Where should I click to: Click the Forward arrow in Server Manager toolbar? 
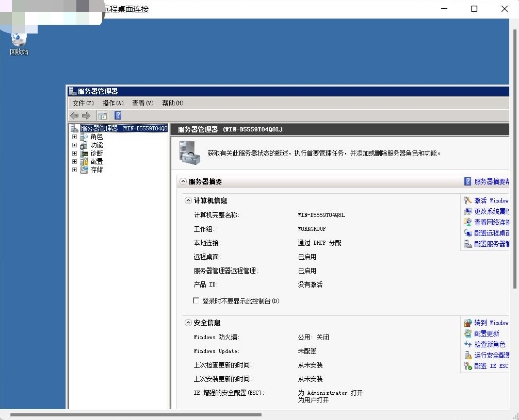(86, 115)
